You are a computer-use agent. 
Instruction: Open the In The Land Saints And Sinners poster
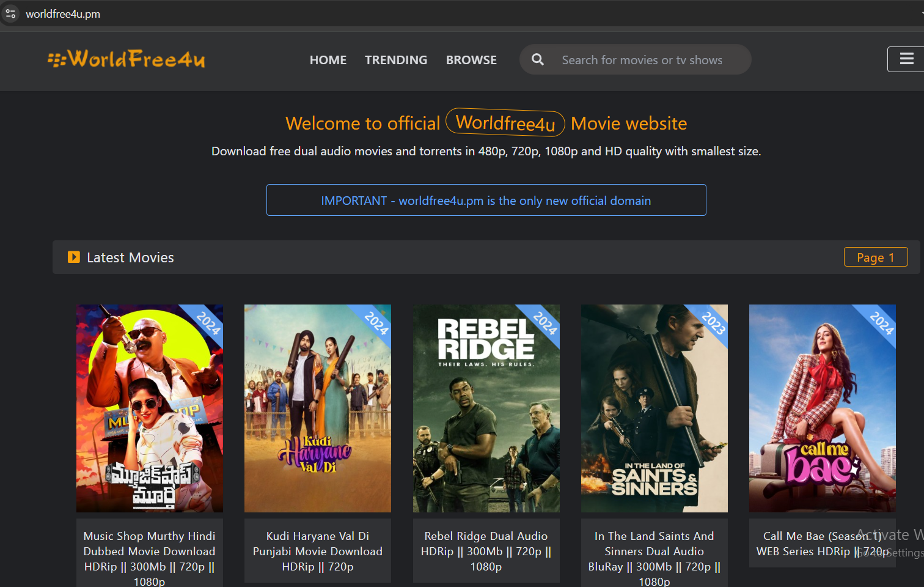[654, 408]
